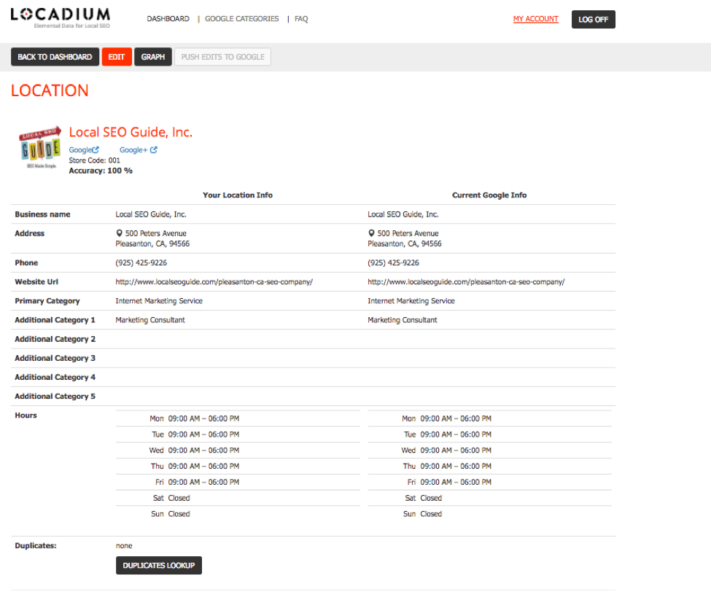
Task: Select the Accuracy: 100 % text
Action: pyautogui.click(x=101, y=171)
